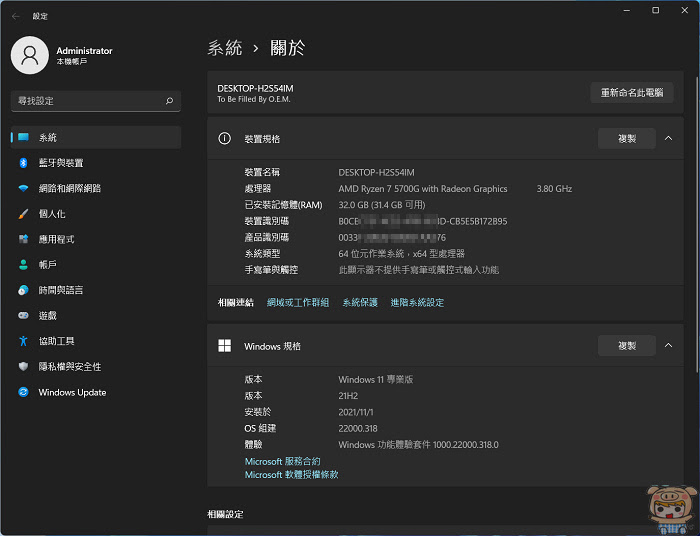Click the 重新命名此電腦 button
This screenshot has width=700, height=536.
click(632, 93)
